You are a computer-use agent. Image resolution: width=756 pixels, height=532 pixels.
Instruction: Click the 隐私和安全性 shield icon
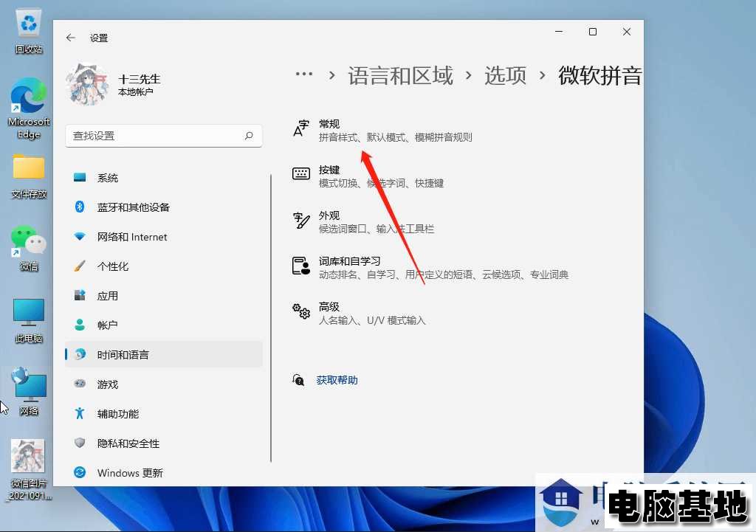pos(80,443)
